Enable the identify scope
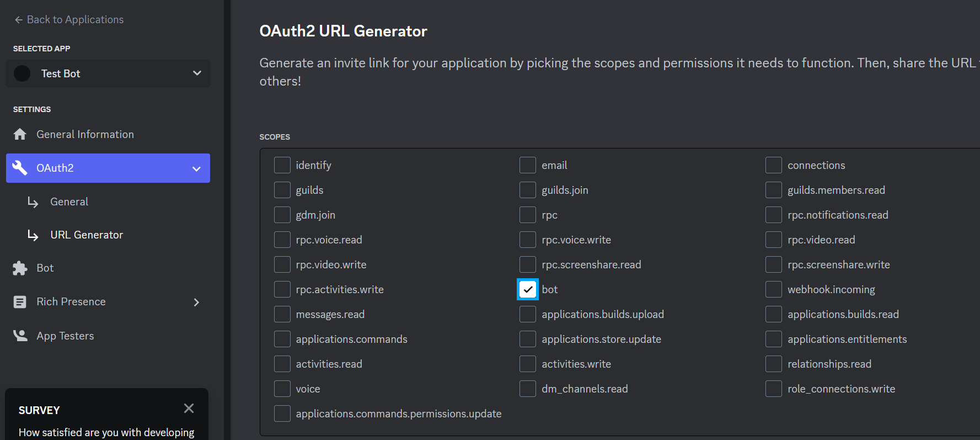Image resolution: width=980 pixels, height=440 pixels. 282,165
